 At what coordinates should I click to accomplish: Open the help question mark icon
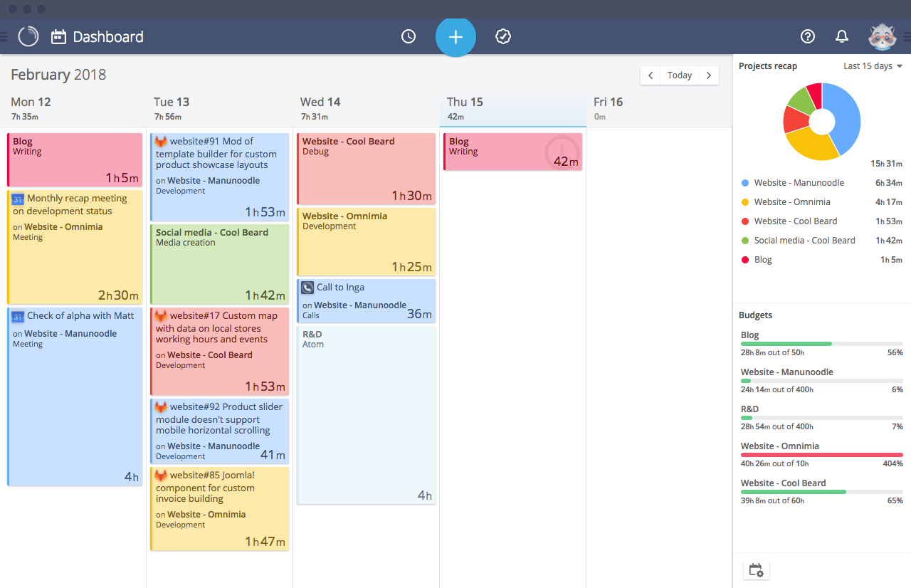(x=808, y=36)
